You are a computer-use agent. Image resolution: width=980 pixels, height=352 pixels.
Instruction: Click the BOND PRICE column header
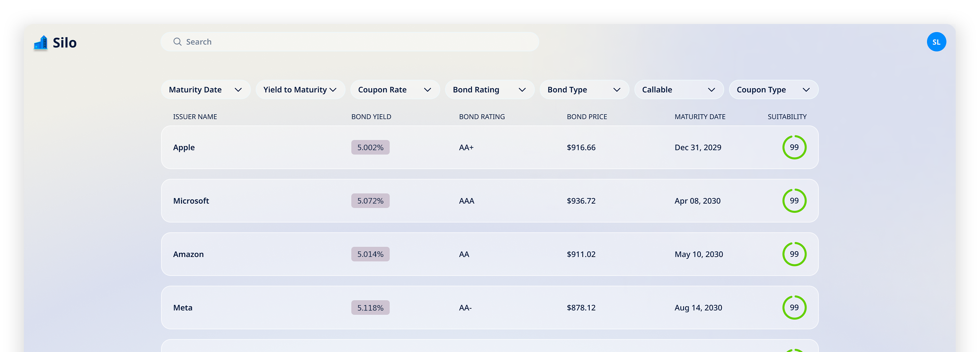[x=587, y=117]
